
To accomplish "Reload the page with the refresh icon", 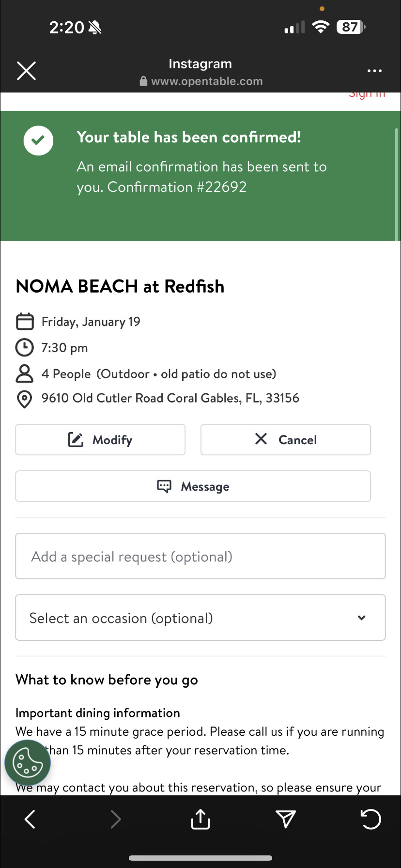I will (371, 819).
